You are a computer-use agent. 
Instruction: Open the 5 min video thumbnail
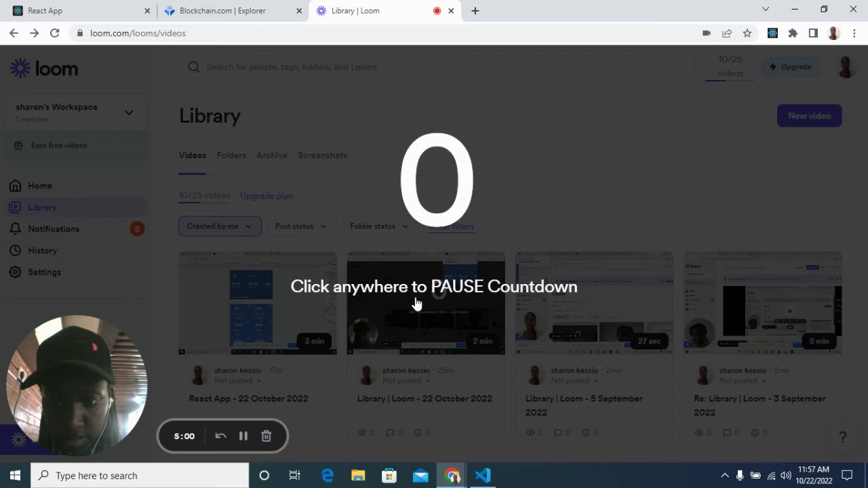pyautogui.click(x=763, y=304)
